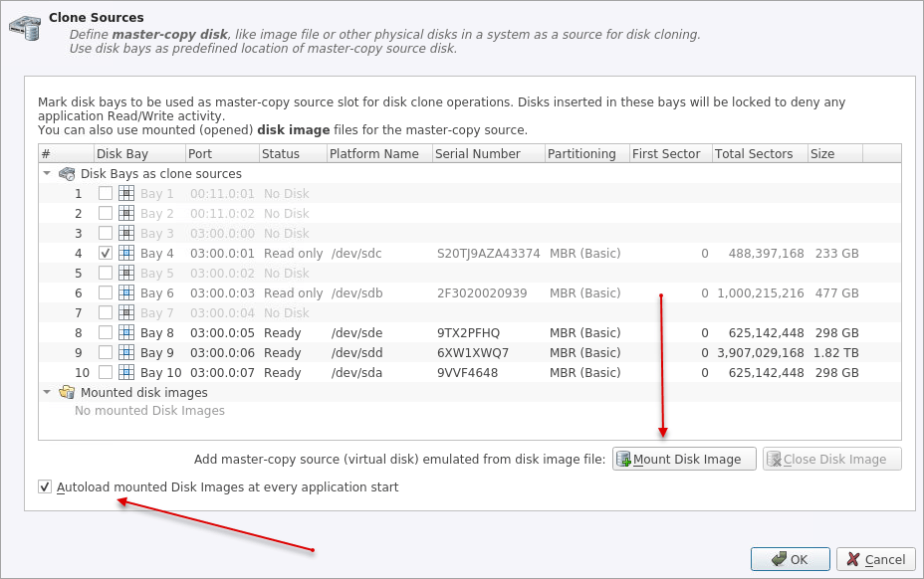924x579 pixels.
Task: Collapse Disk Bays as clone sources group
Action: tap(47, 174)
